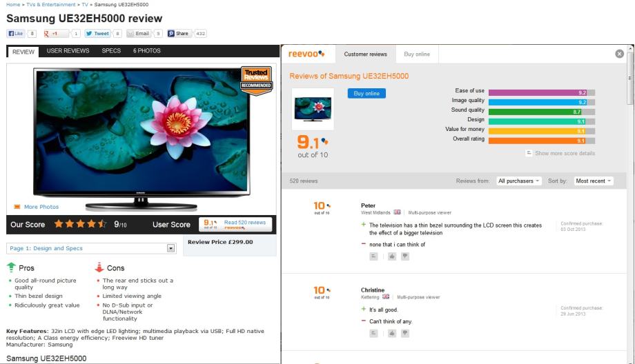Screen dimensions: 635x364
Task: Click the Reevoo logo
Action: (x=306, y=54)
